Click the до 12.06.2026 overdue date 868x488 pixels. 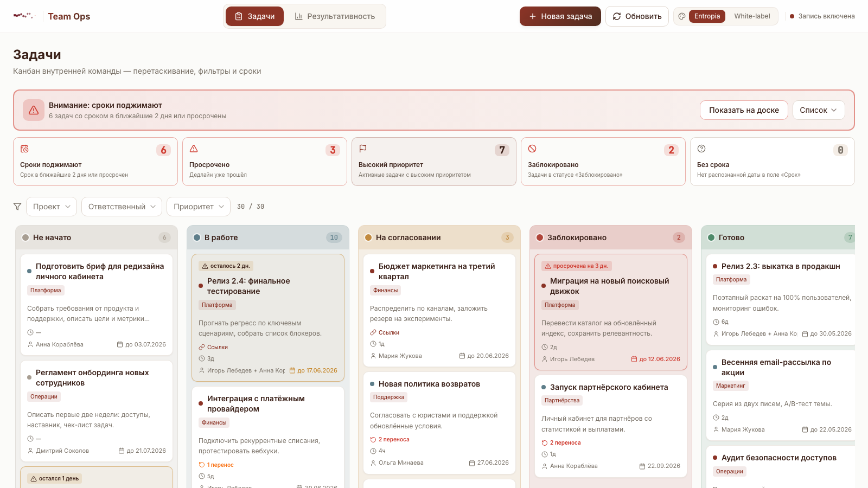(655, 359)
